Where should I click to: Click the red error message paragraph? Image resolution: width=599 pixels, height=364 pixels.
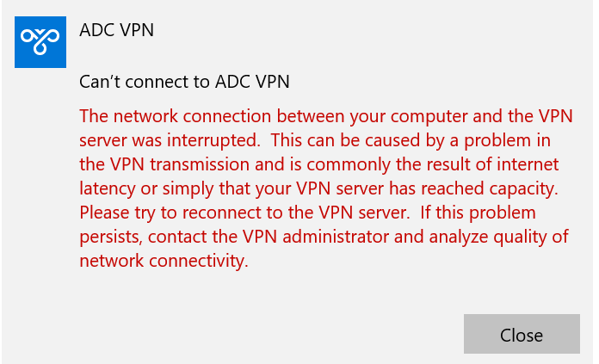pos(326,188)
